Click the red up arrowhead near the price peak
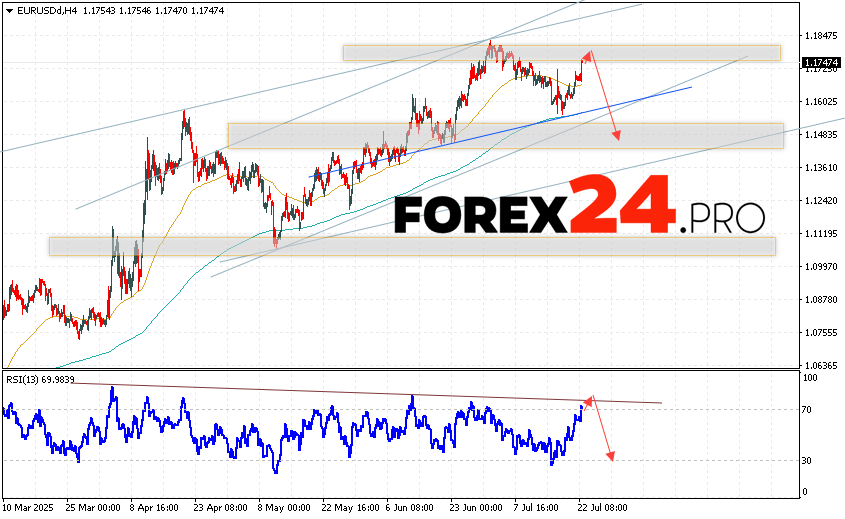The image size is (845, 519). tap(590, 53)
